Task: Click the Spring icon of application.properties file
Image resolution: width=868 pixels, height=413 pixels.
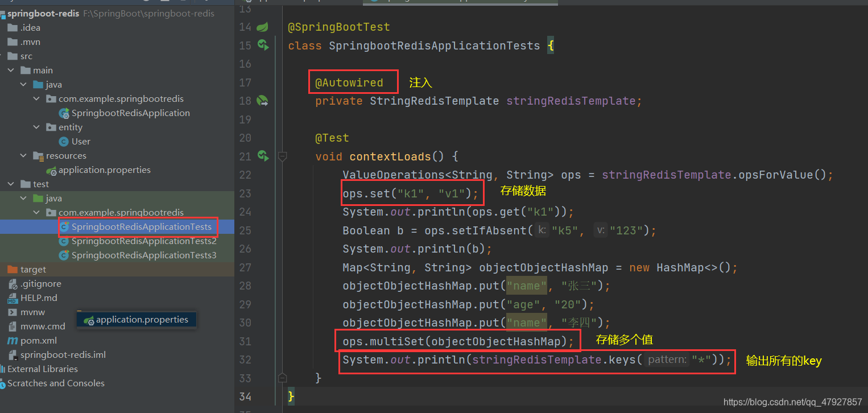Action: coord(52,170)
